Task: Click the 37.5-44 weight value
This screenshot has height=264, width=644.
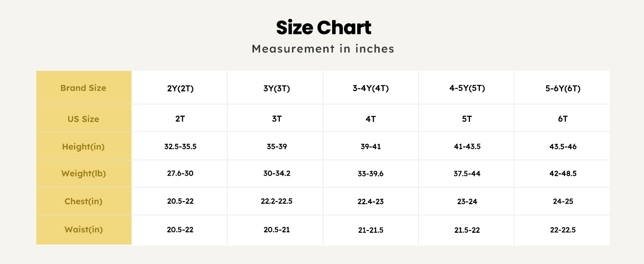Action: [467, 174]
